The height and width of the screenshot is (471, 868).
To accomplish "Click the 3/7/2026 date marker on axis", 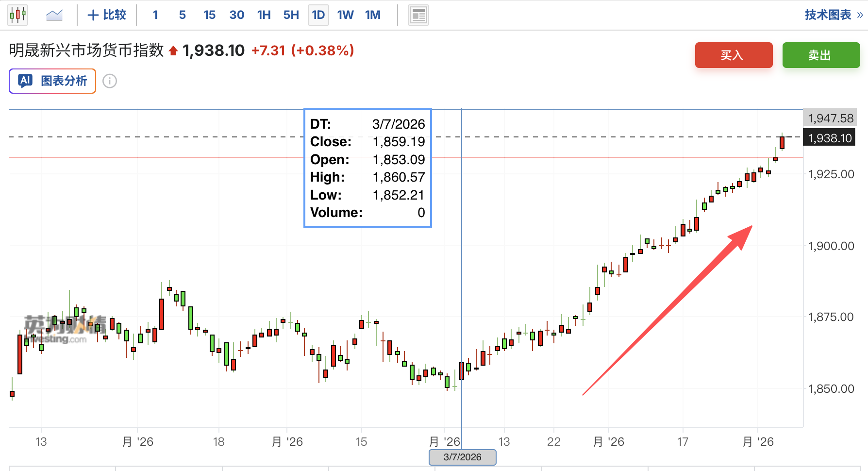I will [462, 457].
